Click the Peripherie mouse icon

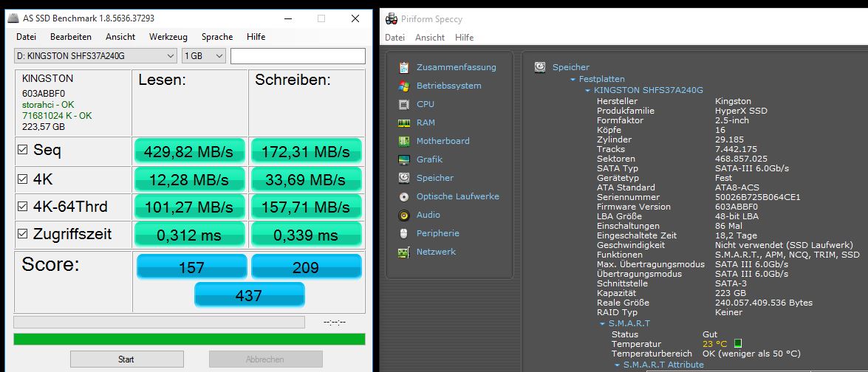pos(404,233)
